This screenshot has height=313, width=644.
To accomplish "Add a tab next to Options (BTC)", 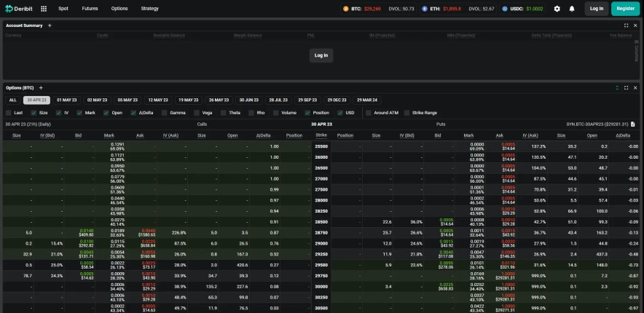I will click(x=41, y=87).
